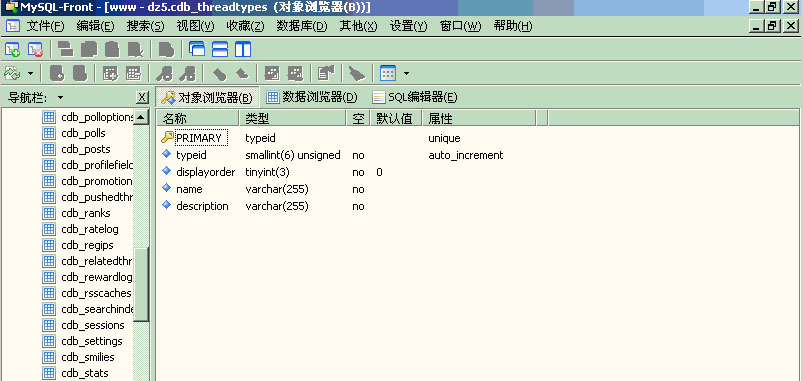Select the cdb_ranks table in navigator
Viewport: 803px width, 381px height.
click(76, 213)
